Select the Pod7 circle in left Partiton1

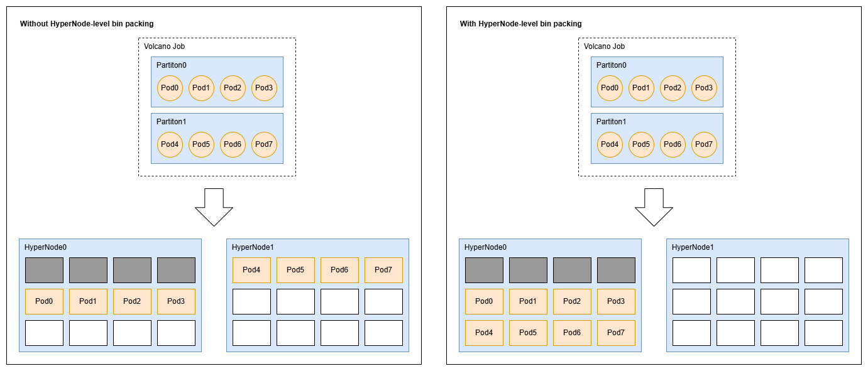263,144
